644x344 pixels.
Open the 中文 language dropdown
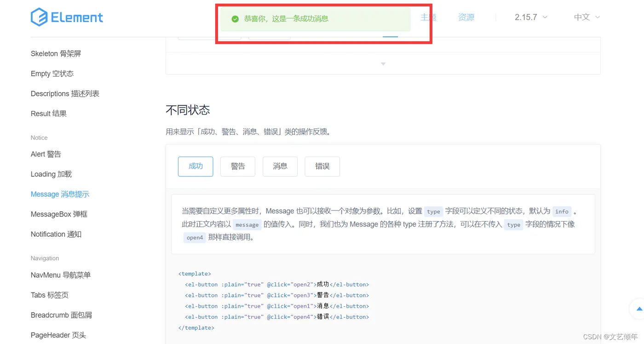(586, 17)
